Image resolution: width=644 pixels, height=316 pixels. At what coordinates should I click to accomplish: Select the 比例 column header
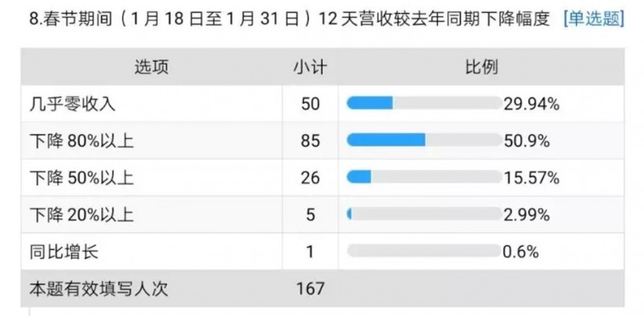tap(481, 67)
